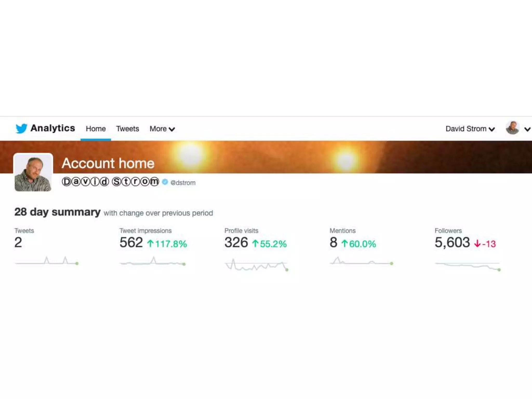532x399 pixels.
Task: Open the Tweets tab
Action: pos(128,129)
